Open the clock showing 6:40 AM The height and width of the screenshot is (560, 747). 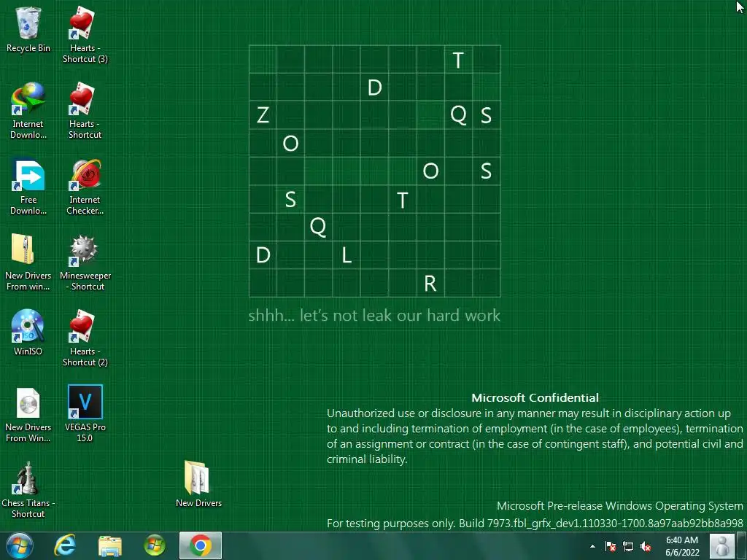click(682, 546)
